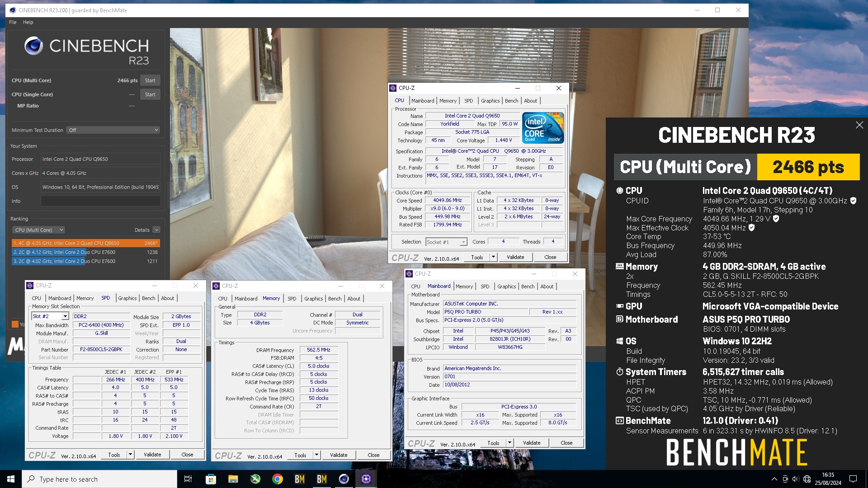This screenshot has width=868, height=488.
Task: Click Close in CPU-Z Mainboard window
Action: pos(566,443)
